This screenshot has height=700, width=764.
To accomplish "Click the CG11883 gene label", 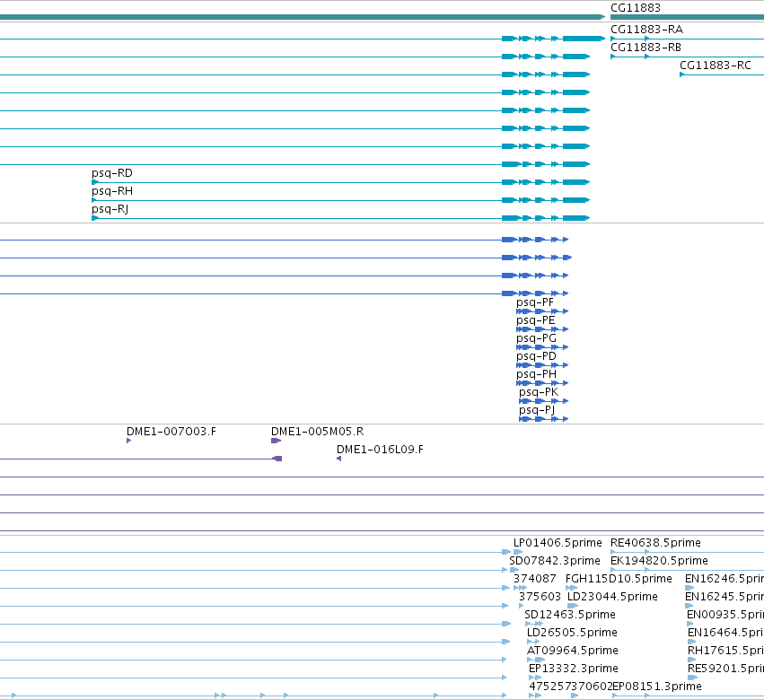I will point(636,8).
